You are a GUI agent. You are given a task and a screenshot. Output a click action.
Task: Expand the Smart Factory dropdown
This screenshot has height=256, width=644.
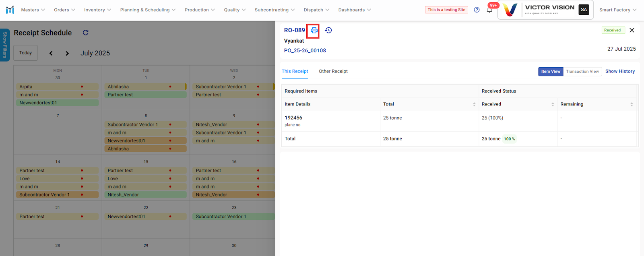click(617, 10)
